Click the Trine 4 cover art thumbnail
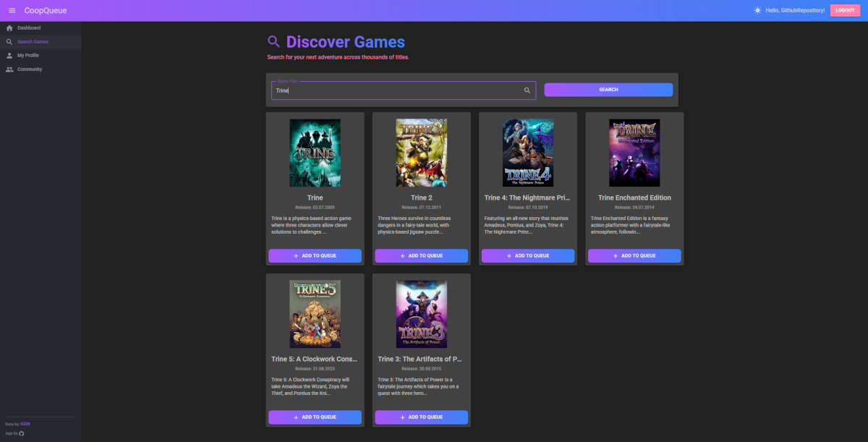The height and width of the screenshot is (442, 868). click(528, 153)
